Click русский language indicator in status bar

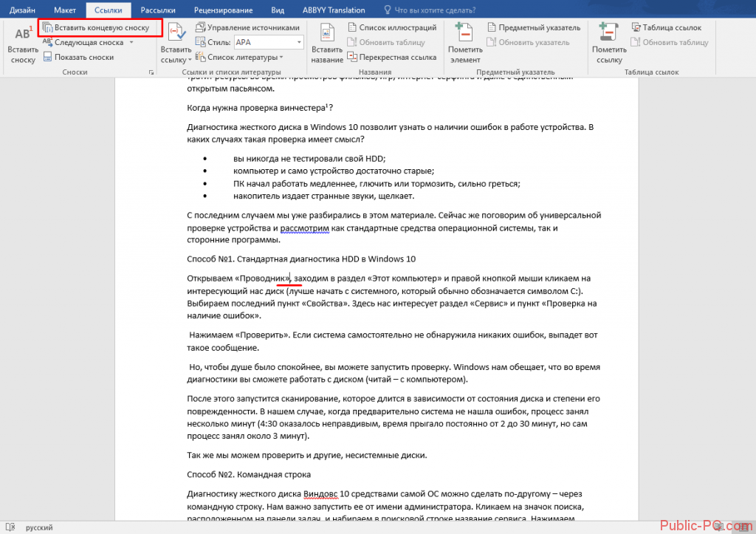pyautogui.click(x=39, y=528)
